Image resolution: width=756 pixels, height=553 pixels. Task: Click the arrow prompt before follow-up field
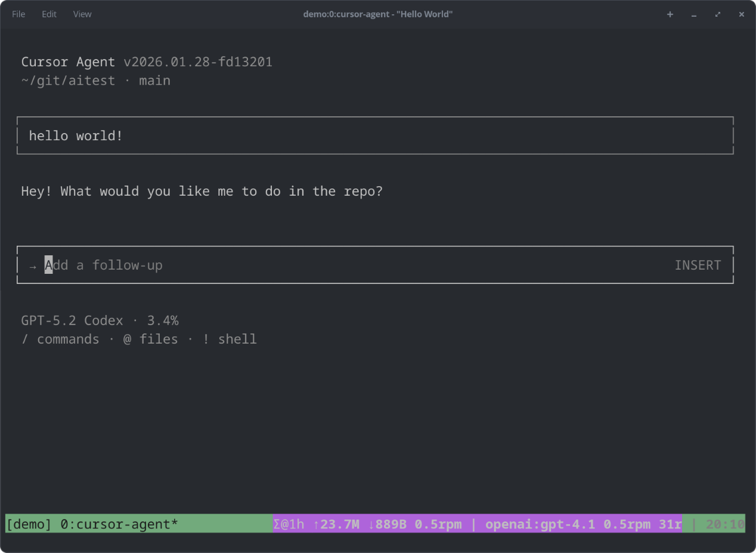coord(33,265)
